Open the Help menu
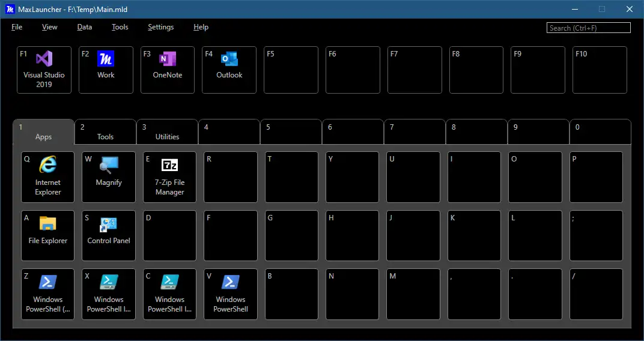Viewport: 644px width, 341px height. tap(201, 27)
